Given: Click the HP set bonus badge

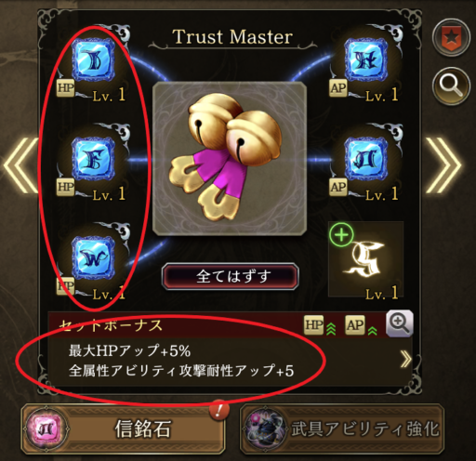Looking at the screenshot, I should pyautogui.click(x=313, y=325).
